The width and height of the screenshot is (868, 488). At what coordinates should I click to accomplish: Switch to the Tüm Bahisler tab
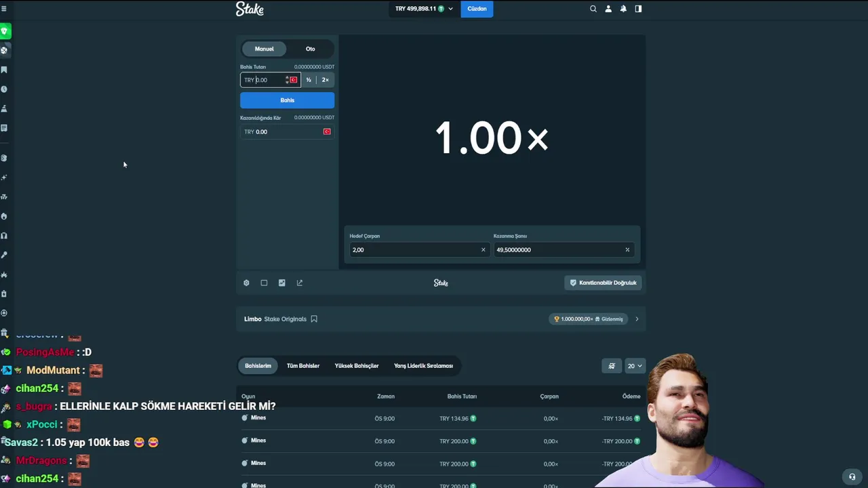coord(303,365)
